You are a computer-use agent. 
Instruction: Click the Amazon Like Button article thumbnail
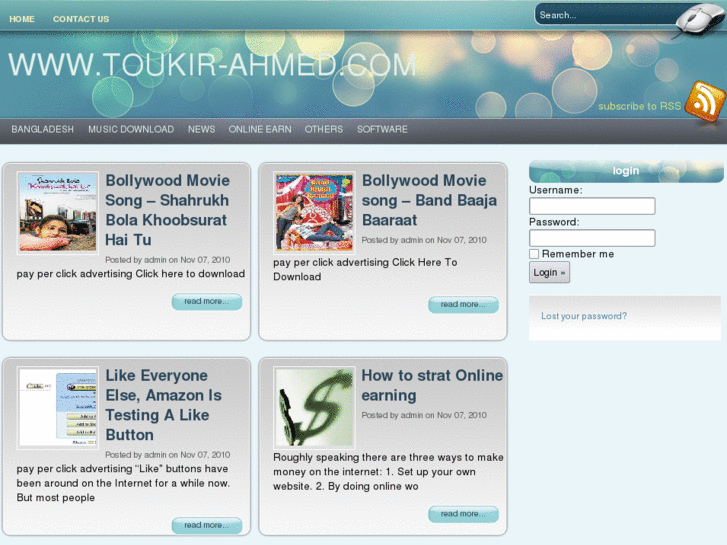click(58, 407)
